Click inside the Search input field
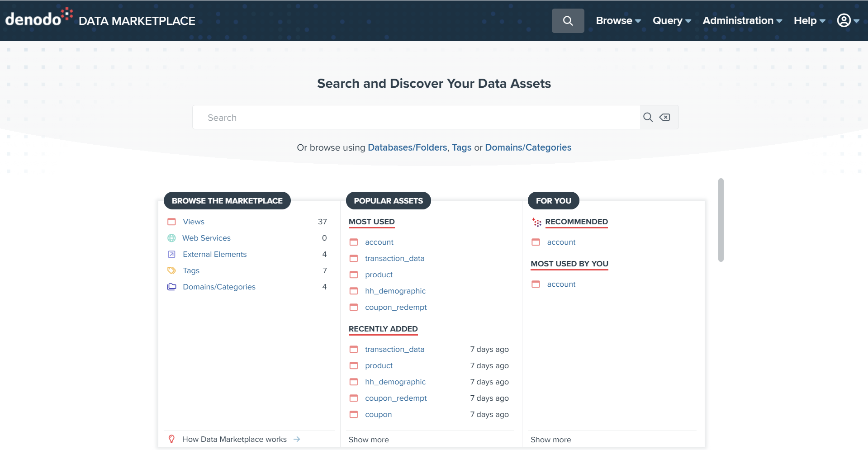 [x=407, y=117]
